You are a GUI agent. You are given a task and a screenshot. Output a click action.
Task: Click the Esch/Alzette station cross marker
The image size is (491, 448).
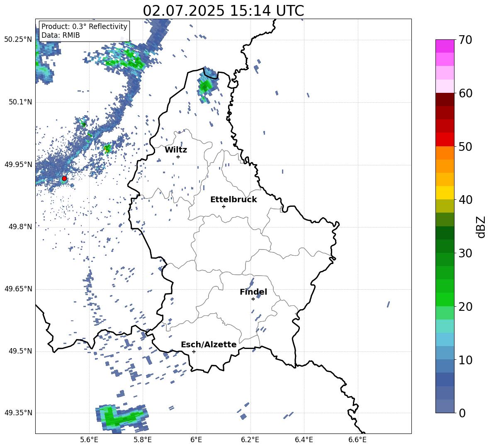pyautogui.click(x=194, y=351)
